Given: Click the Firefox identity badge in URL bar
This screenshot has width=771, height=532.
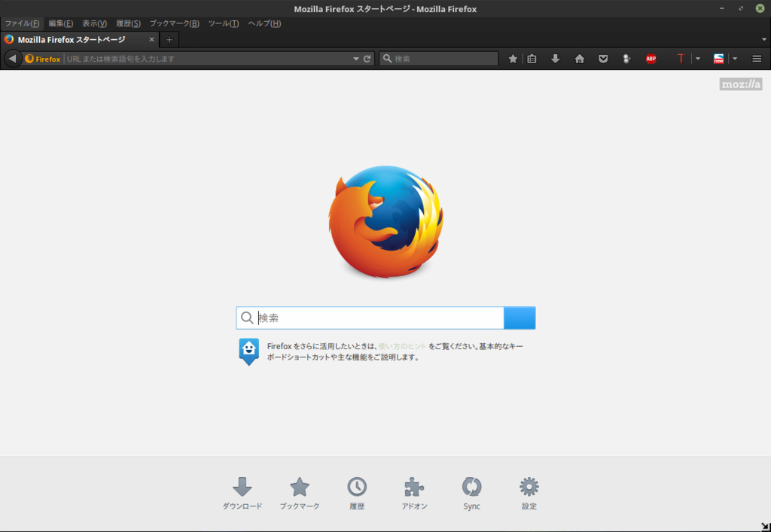Looking at the screenshot, I should (x=43, y=59).
